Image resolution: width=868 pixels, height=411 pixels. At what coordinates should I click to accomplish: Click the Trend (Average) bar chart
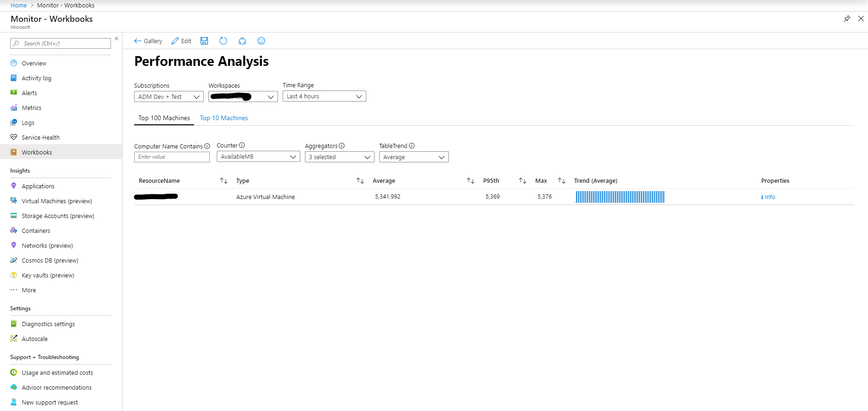[620, 197]
